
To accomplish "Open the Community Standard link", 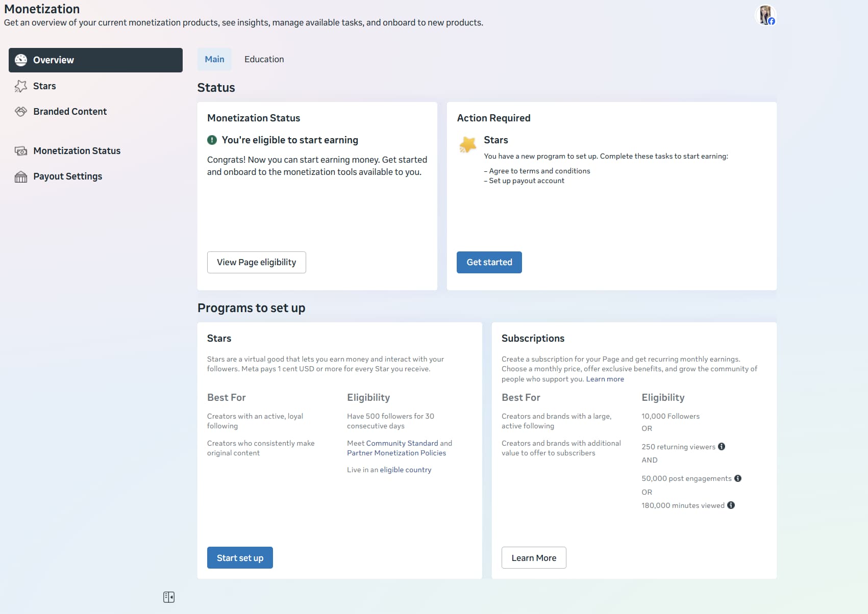I will pos(402,443).
